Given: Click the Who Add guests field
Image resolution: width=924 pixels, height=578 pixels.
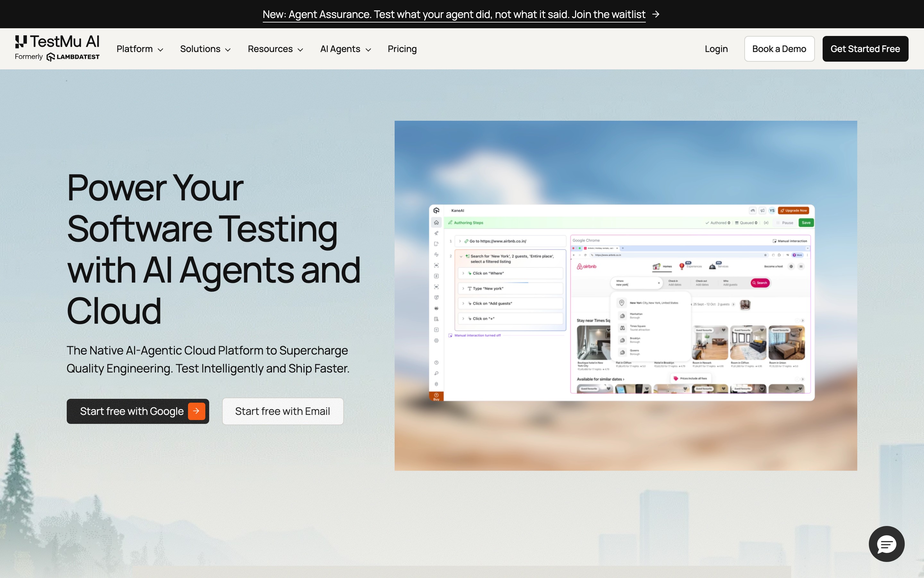Looking at the screenshot, I should pos(730,283).
